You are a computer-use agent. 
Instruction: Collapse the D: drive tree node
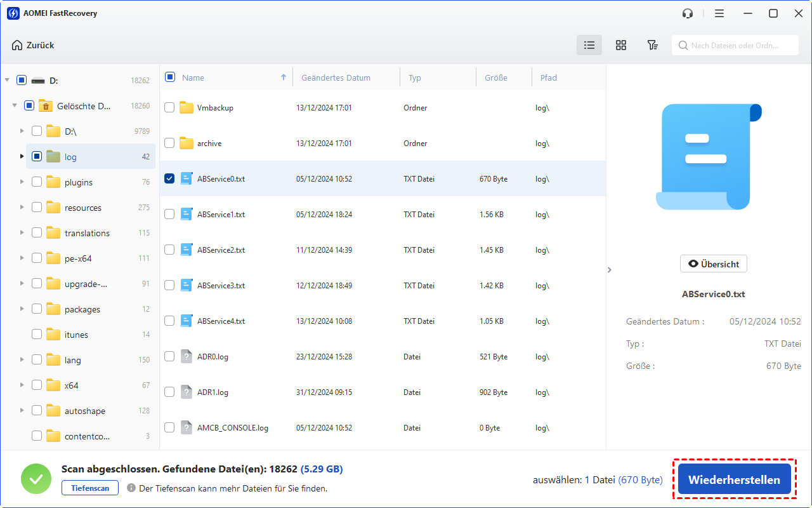tap(7, 81)
